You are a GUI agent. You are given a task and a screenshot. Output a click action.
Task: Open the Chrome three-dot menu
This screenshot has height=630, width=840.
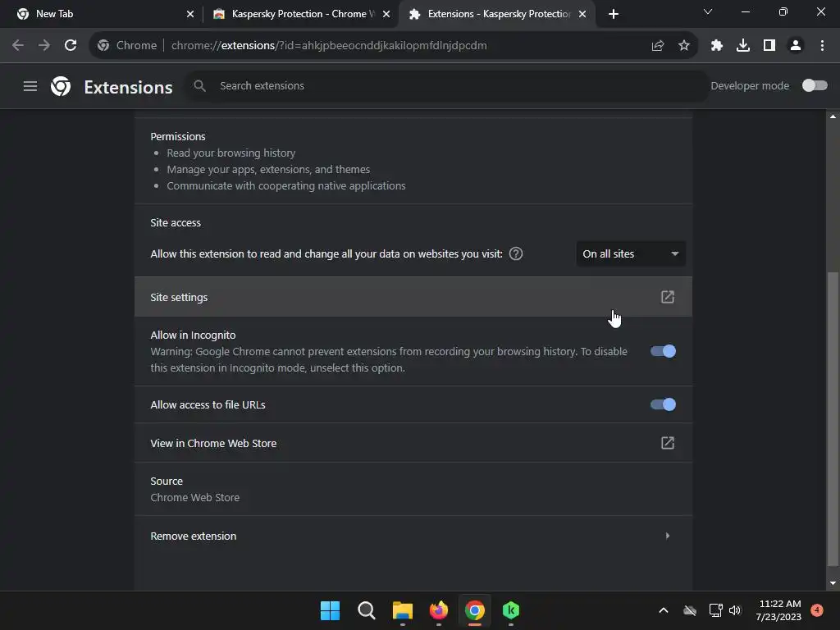tap(822, 46)
